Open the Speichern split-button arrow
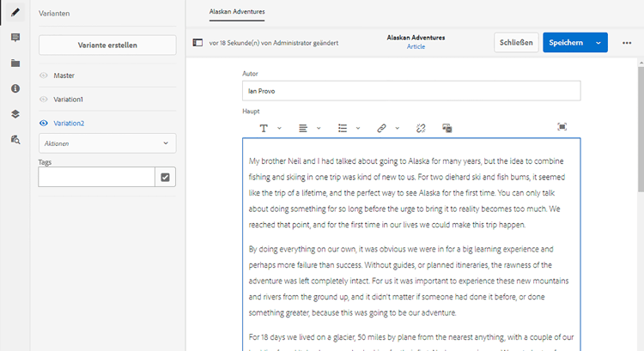Screen dimensions: 644x351 [598, 43]
